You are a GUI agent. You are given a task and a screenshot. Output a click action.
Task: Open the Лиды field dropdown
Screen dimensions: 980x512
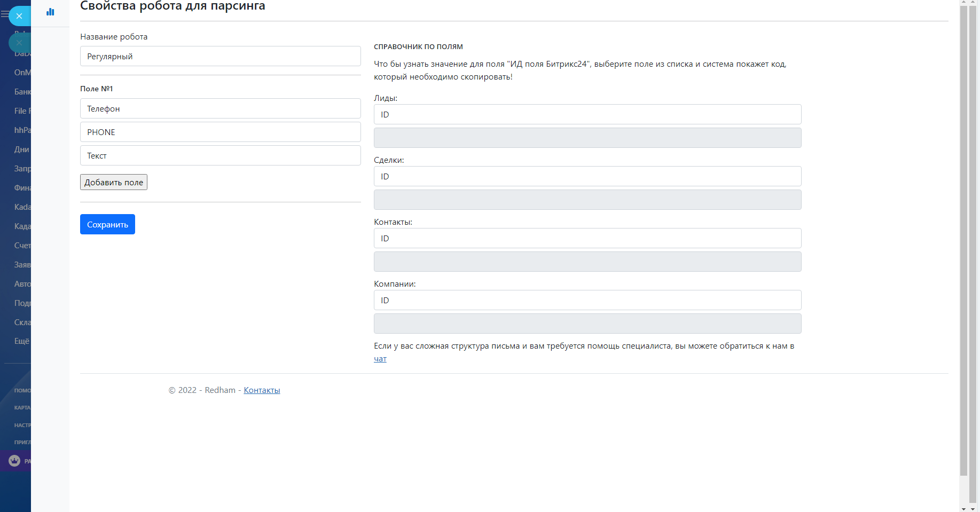click(587, 114)
